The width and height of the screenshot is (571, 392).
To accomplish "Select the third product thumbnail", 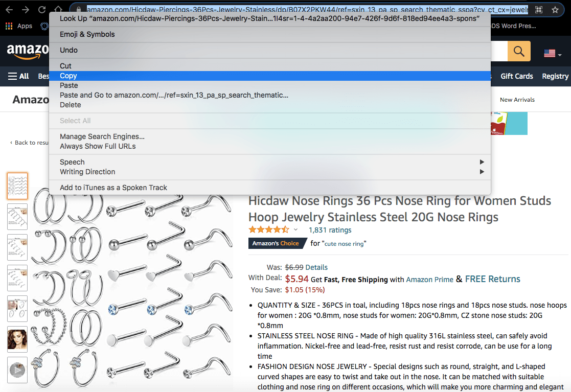I will click(17, 247).
